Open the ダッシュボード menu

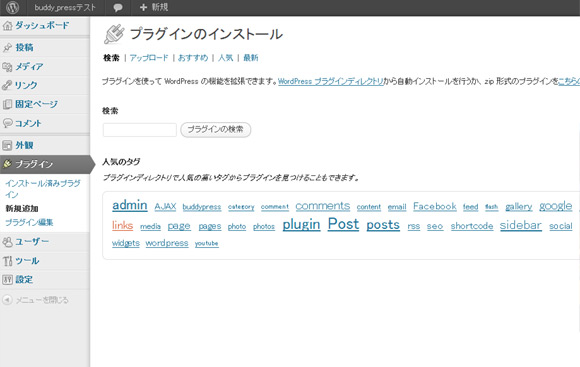tap(42, 26)
